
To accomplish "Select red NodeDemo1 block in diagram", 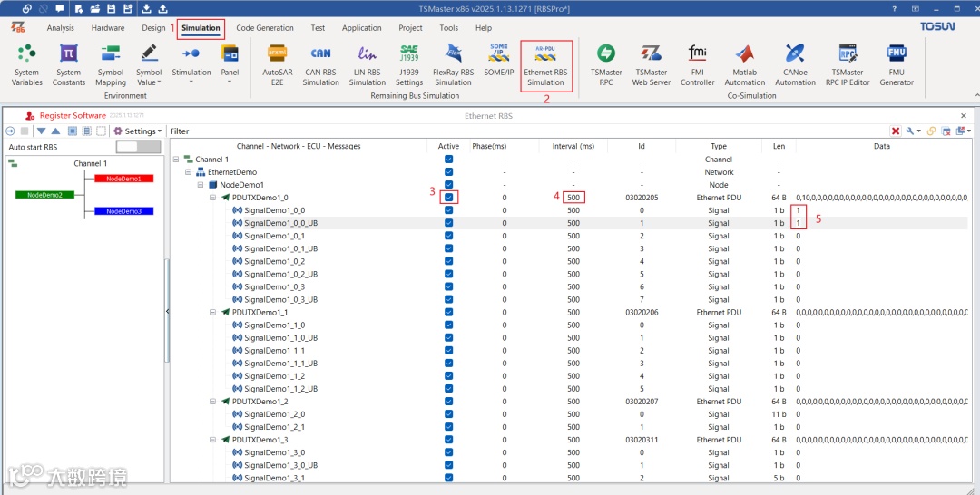I will [123, 179].
